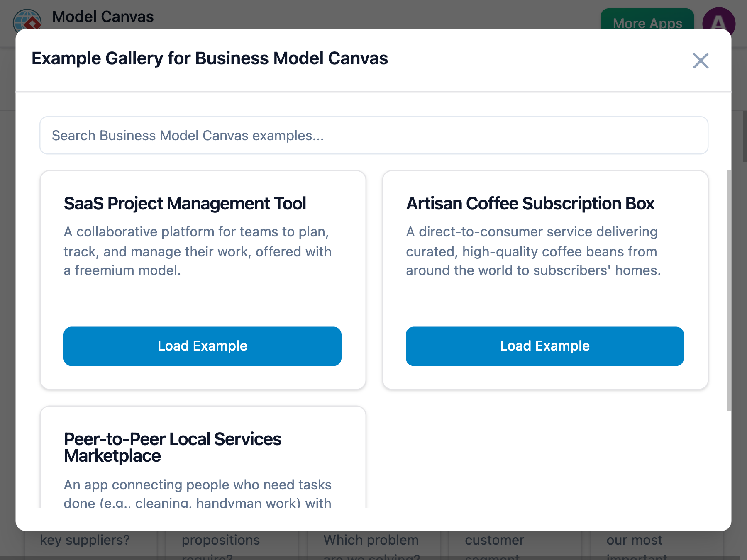Load the SaaS Project Management Tool example
The height and width of the screenshot is (560, 747).
click(202, 346)
